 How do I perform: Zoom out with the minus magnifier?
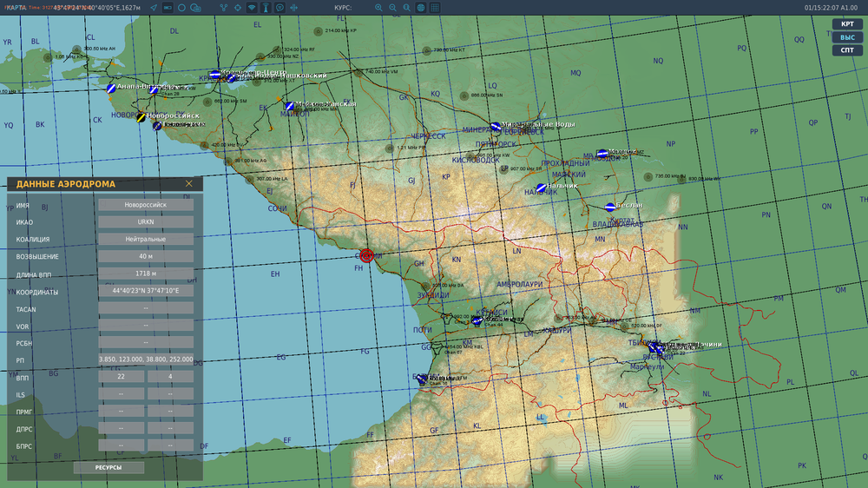[x=392, y=8]
